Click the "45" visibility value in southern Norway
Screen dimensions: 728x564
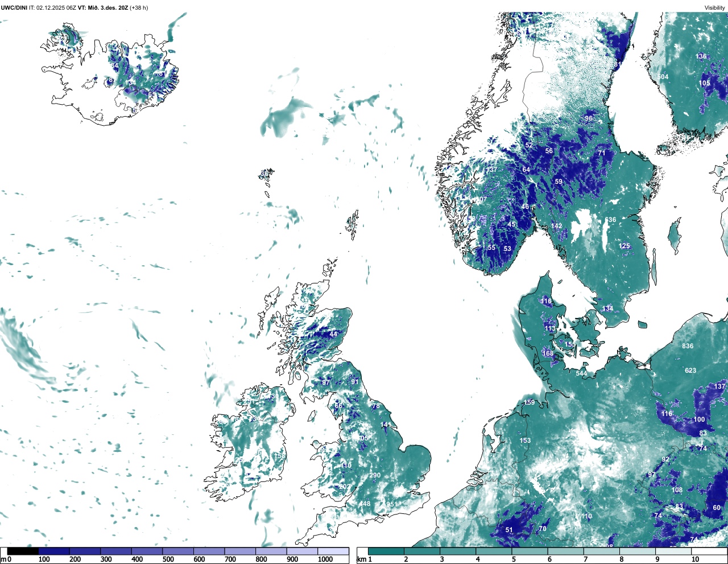pyautogui.click(x=511, y=225)
